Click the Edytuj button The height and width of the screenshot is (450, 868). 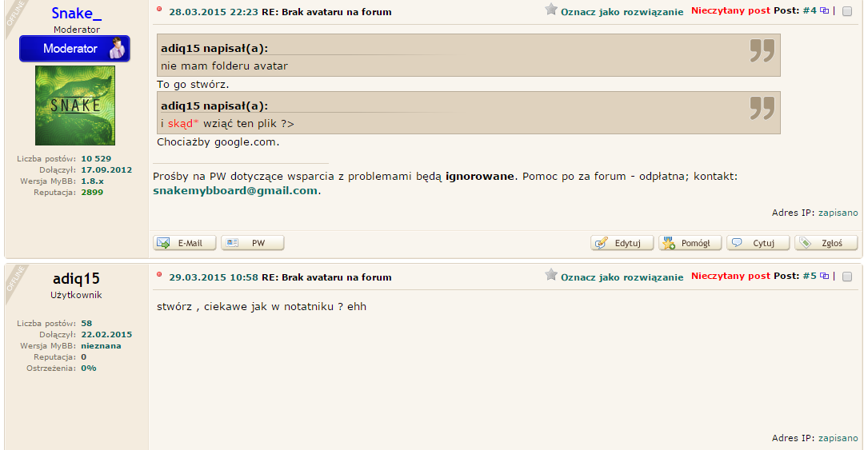pyautogui.click(x=622, y=243)
